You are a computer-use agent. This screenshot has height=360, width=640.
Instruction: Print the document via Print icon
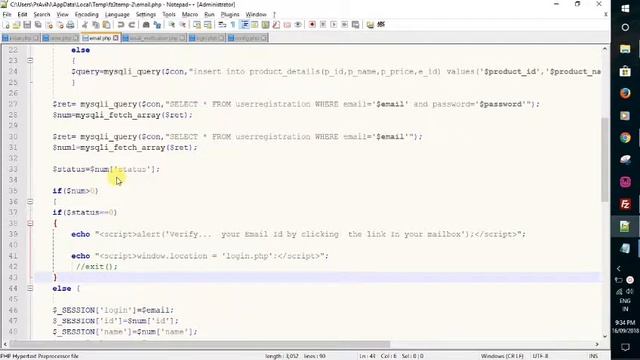click(x=70, y=25)
